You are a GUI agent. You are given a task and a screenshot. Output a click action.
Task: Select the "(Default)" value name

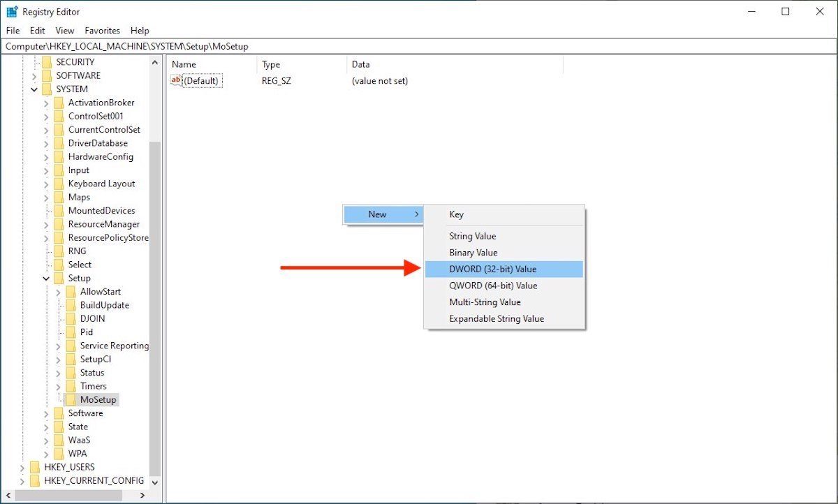tap(201, 81)
